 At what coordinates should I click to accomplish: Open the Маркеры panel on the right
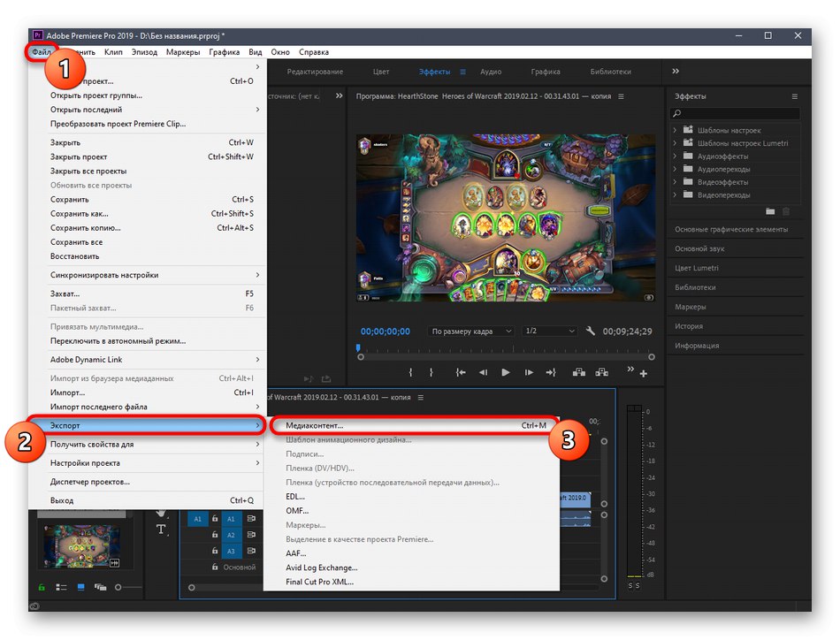690,307
